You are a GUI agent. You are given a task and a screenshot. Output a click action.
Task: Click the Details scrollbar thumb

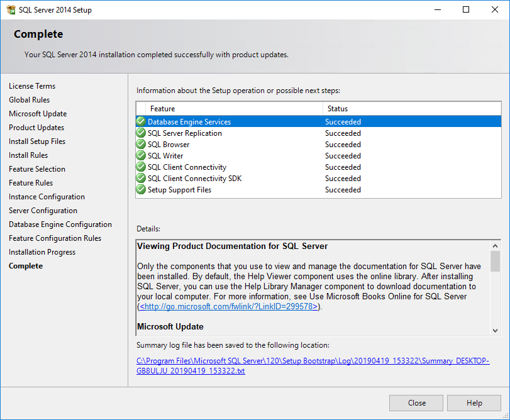pos(495,262)
